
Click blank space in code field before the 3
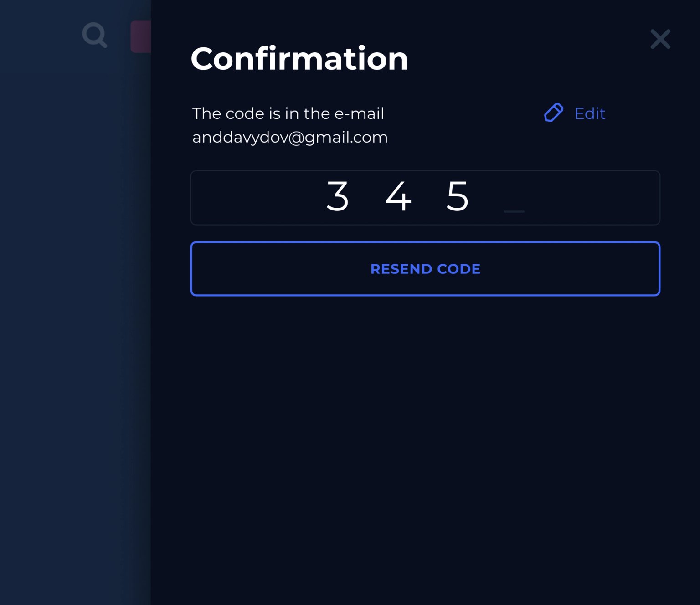coord(255,198)
